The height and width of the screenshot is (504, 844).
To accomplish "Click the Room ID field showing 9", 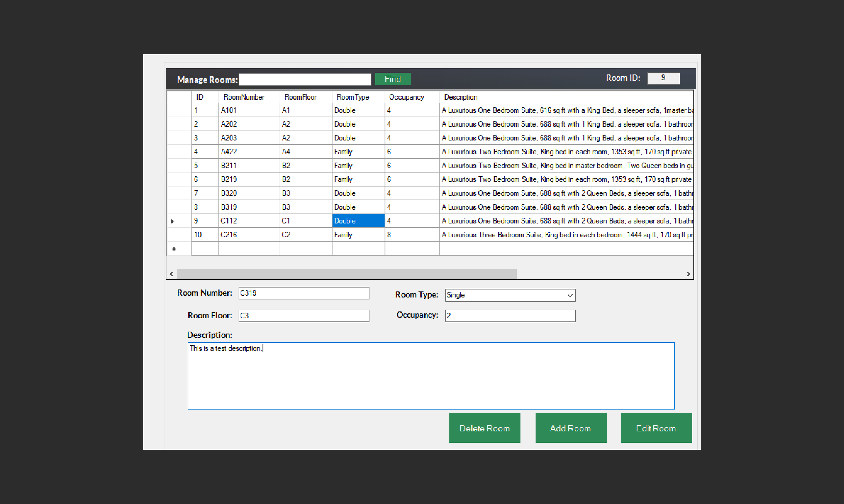I will click(663, 78).
